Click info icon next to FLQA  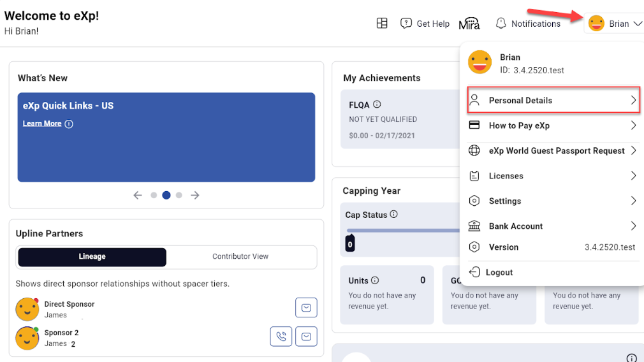click(377, 105)
